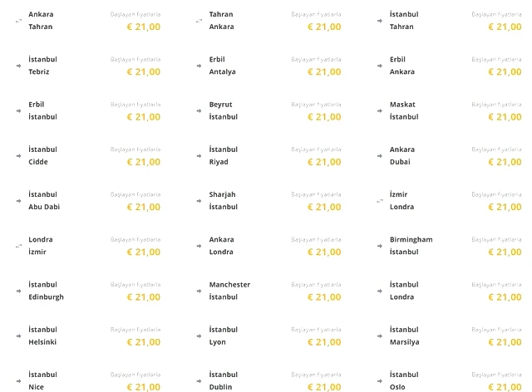Open the Sharjah to İstanbul offer
Viewport: 532px width, 392px height.
[x=268, y=201]
